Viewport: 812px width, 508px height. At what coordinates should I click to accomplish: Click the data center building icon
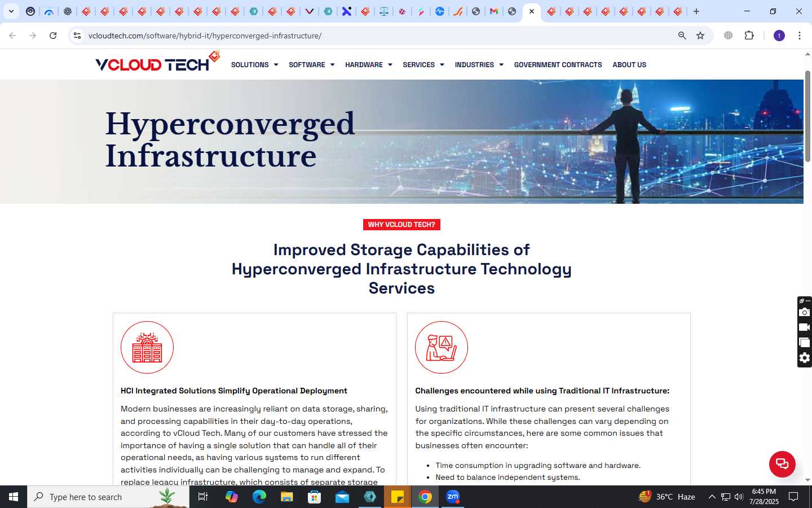147,347
